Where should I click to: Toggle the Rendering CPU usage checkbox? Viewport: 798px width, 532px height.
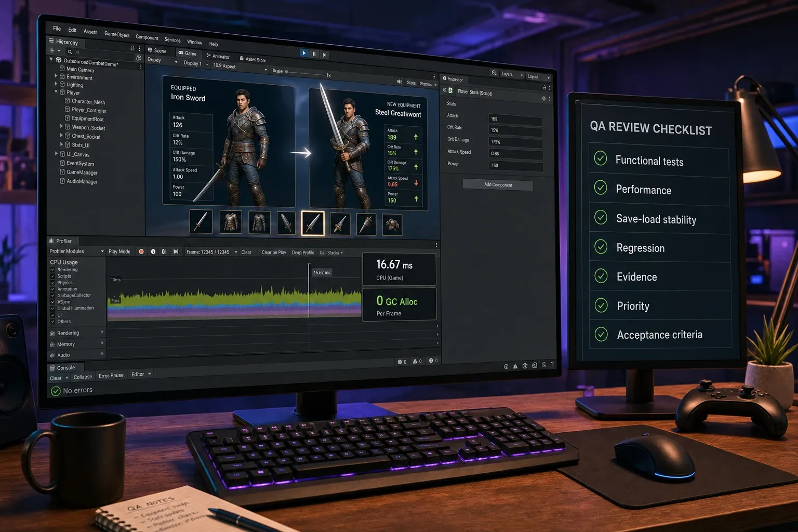click(x=52, y=270)
